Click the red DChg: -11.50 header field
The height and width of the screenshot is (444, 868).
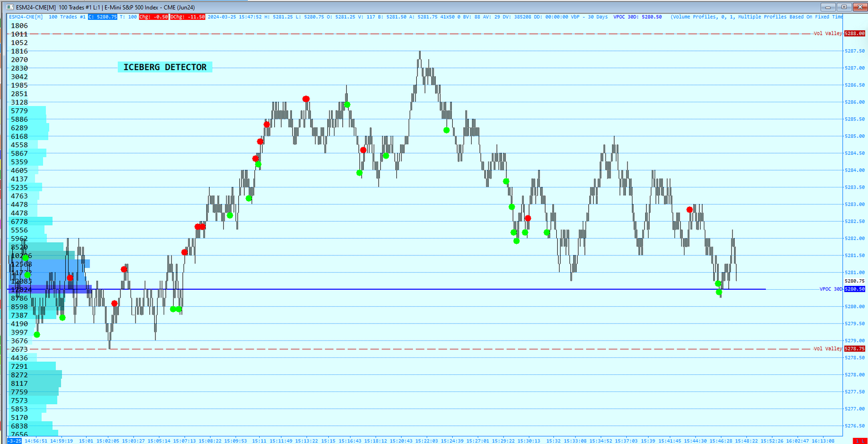coord(187,17)
